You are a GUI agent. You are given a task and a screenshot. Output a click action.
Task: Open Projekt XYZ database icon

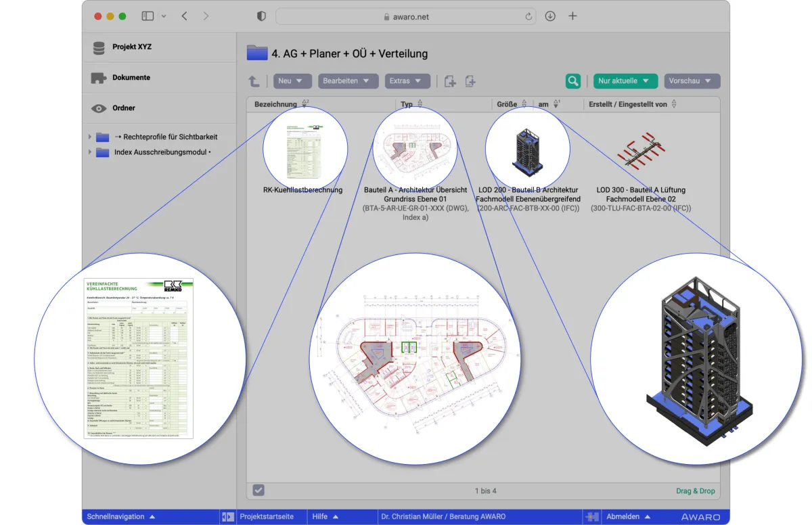[99, 48]
